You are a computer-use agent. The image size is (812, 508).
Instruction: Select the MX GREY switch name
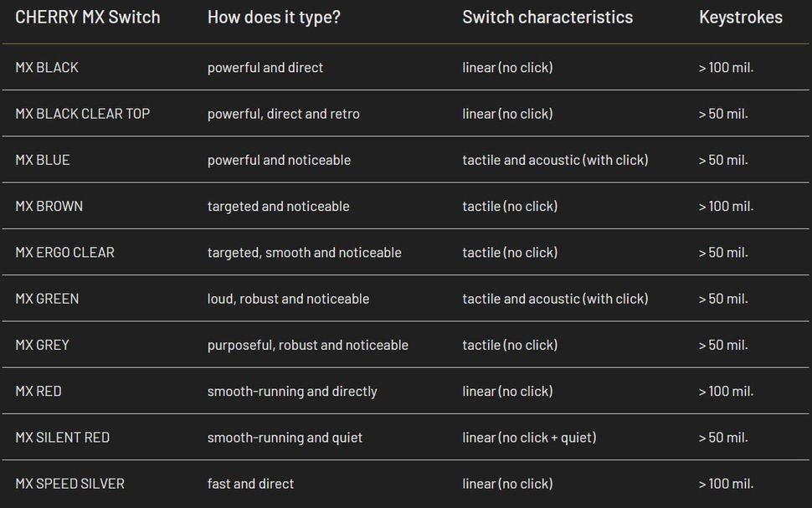point(42,345)
